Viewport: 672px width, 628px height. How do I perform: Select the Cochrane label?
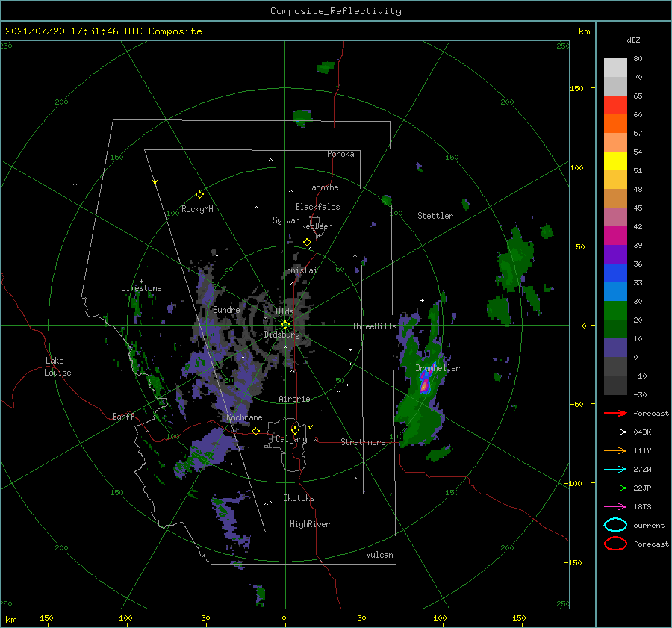244,417
